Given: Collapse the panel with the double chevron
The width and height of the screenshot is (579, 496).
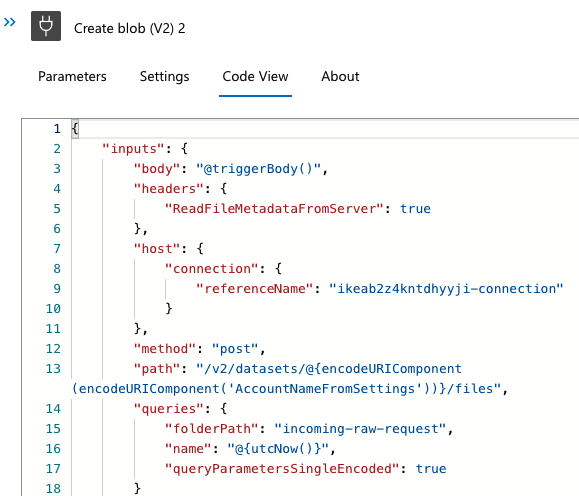Looking at the screenshot, I should click(10, 22).
